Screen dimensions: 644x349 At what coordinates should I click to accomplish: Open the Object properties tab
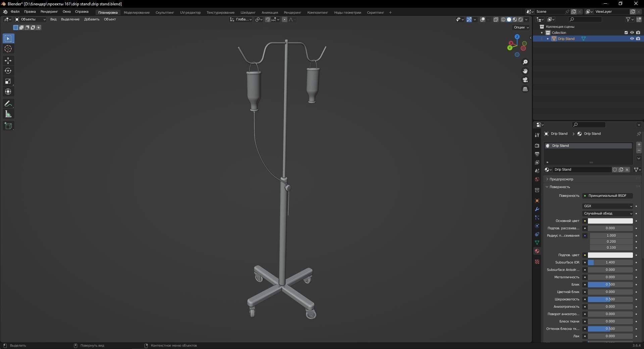point(537,200)
